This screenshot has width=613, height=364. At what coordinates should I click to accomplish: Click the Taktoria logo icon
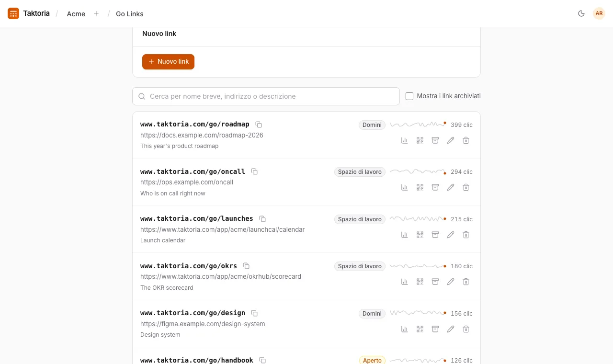[13, 13]
